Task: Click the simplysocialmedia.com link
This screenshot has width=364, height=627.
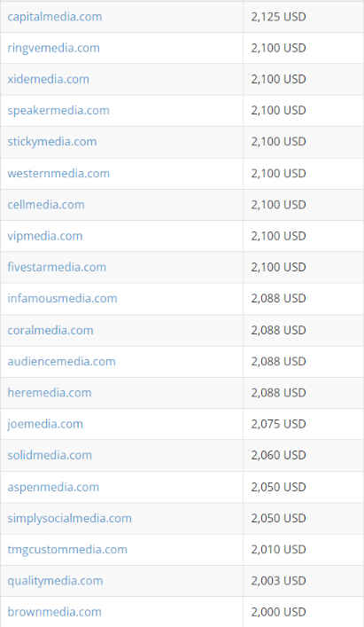Action: coord(69,518)
